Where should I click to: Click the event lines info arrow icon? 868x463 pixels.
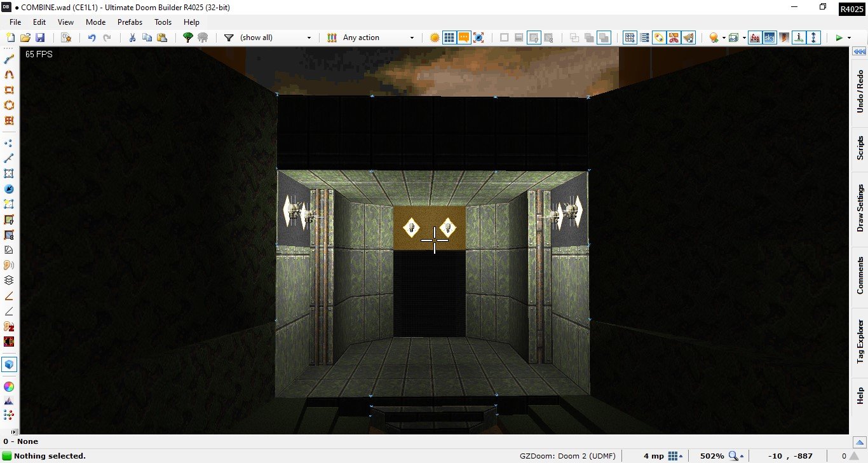click(799, 38)
